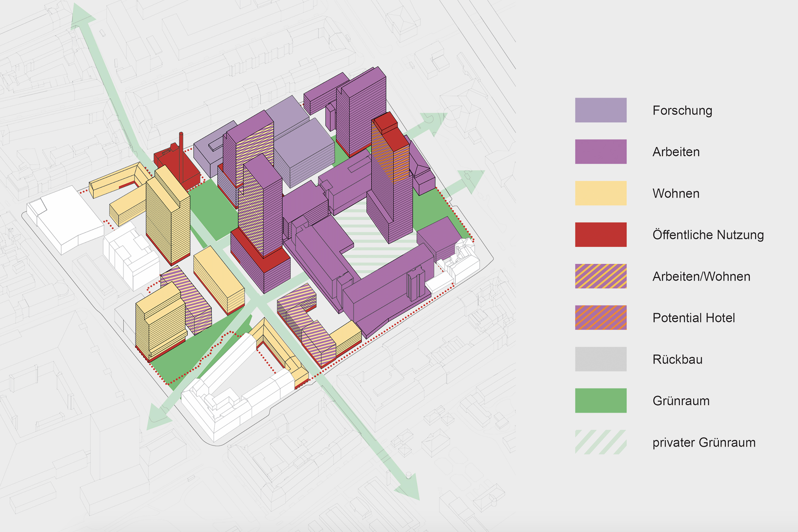The width and height of the screenshot is (798, 532).
Task: Click the grey Rückbau legend swatch
Action: [x=600, y=359]
